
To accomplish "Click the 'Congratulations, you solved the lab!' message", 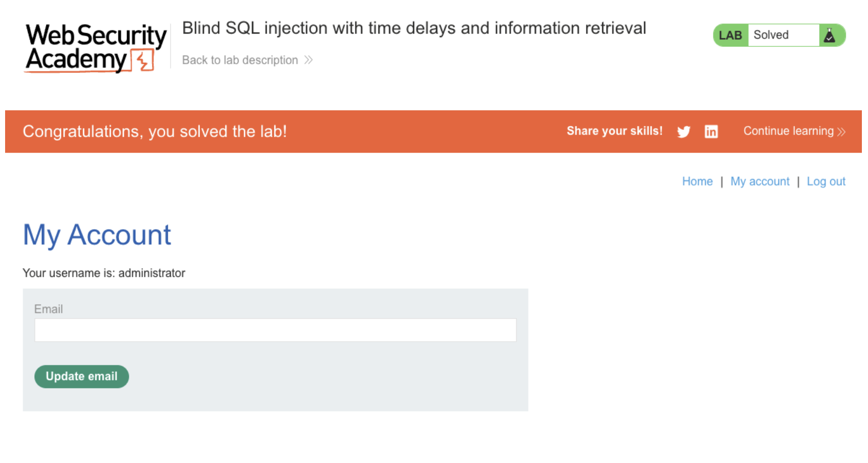I will pos(155,132).
